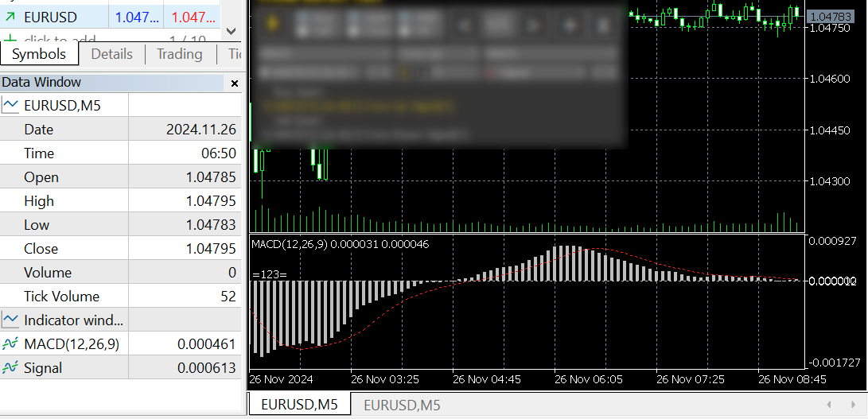Click the Close label in Data Window

point(41,249)
